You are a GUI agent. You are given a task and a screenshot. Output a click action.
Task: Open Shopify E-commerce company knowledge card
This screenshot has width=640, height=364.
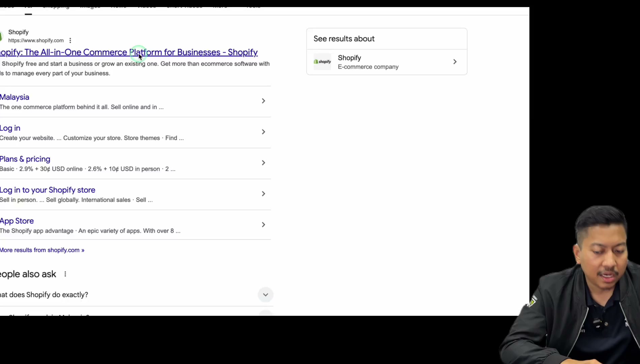(387, 62)
